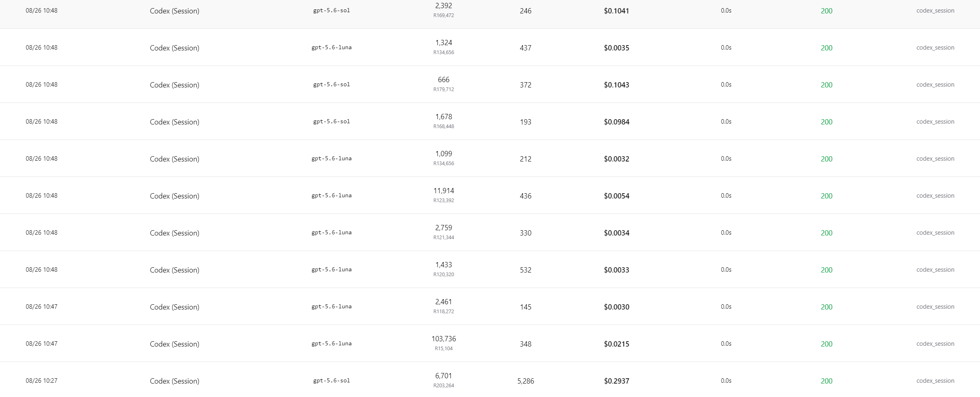The width and height of the screenshot is (980, 397).
Task: Select the row costing $0.0035
Action: (x=490, y=48)
